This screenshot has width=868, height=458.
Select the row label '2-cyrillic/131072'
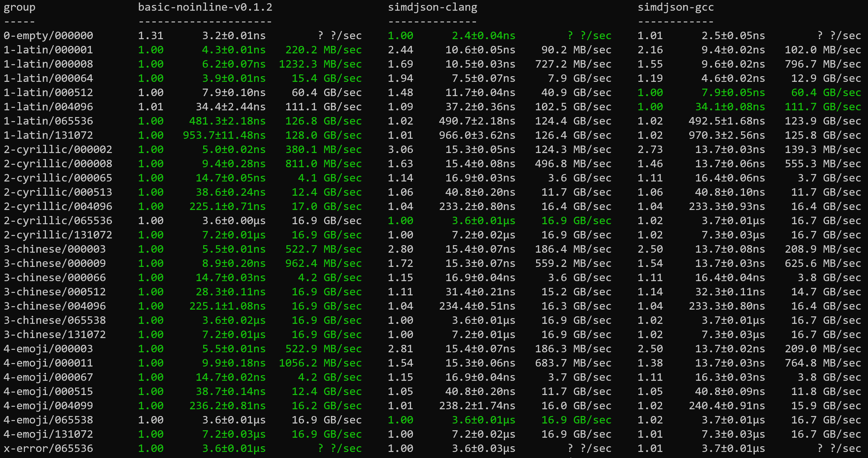tap(58, 235)
